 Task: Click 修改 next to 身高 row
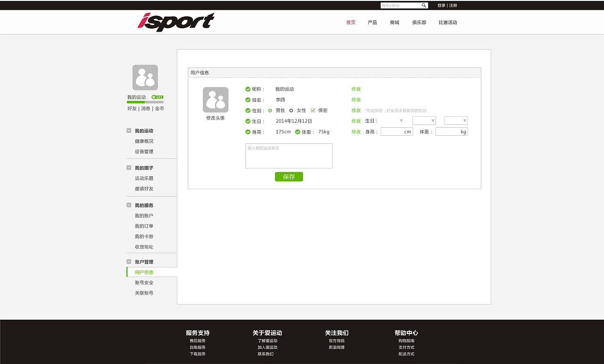[x=356, y=132]
